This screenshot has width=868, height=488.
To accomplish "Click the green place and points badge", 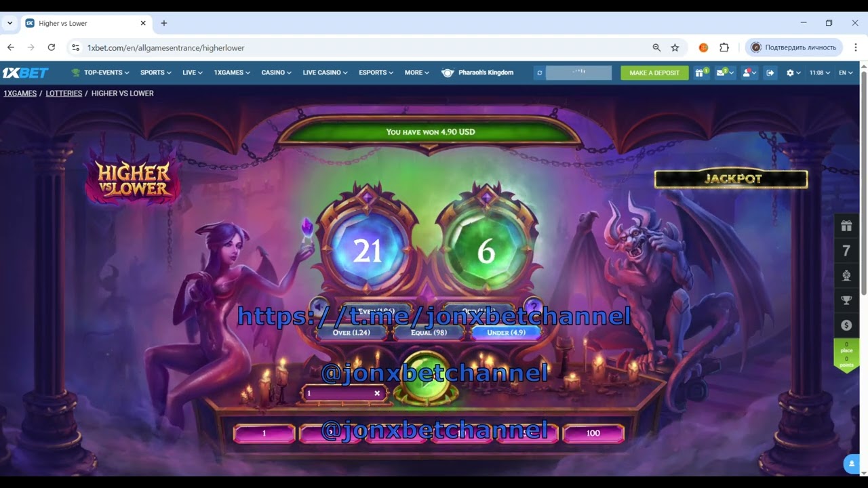I will coord(846,356).
